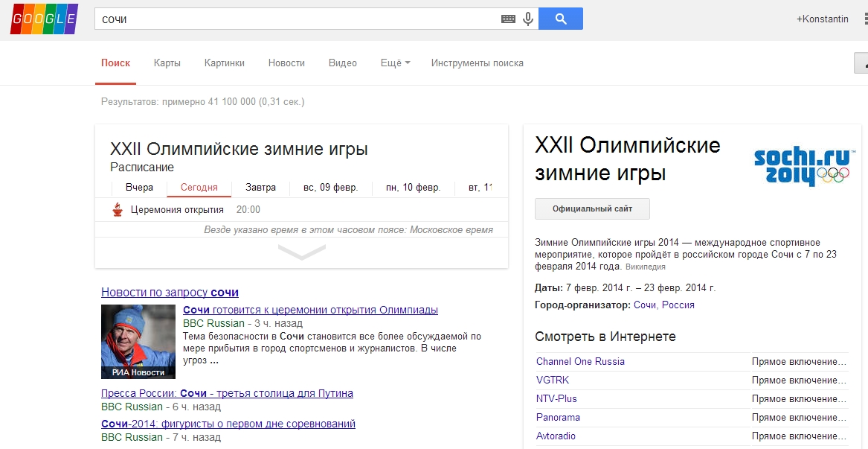868x449 pixels.
Task: Select the Вчера schedule tab
Action: (x=139, y=188)
